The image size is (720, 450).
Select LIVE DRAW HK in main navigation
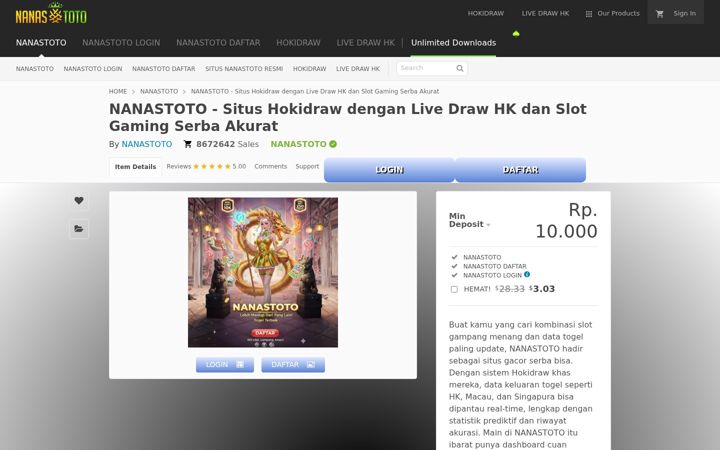pos(366,43)
